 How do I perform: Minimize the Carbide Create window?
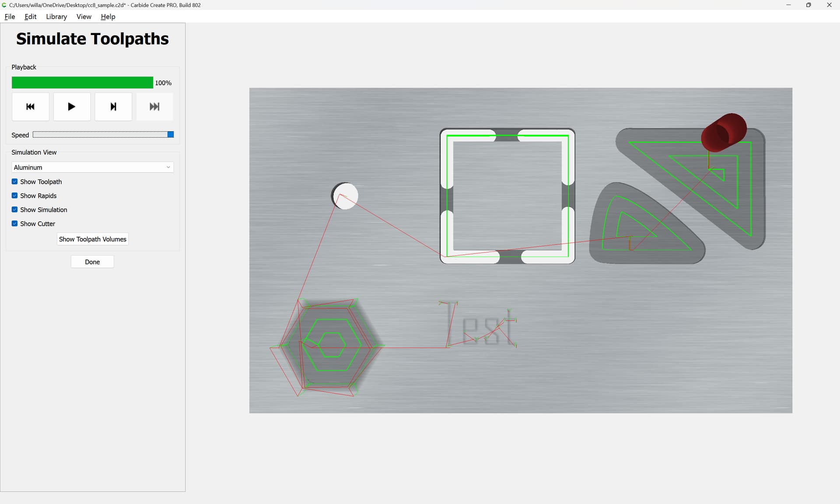point(788,5)
